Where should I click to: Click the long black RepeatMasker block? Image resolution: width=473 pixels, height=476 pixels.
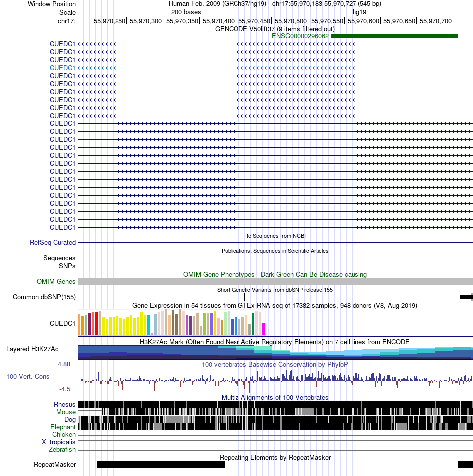160,464
